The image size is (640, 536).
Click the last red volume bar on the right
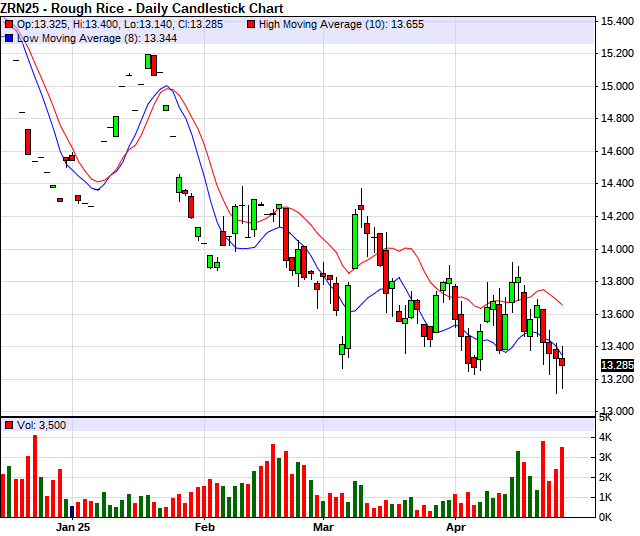click(563, 482)
